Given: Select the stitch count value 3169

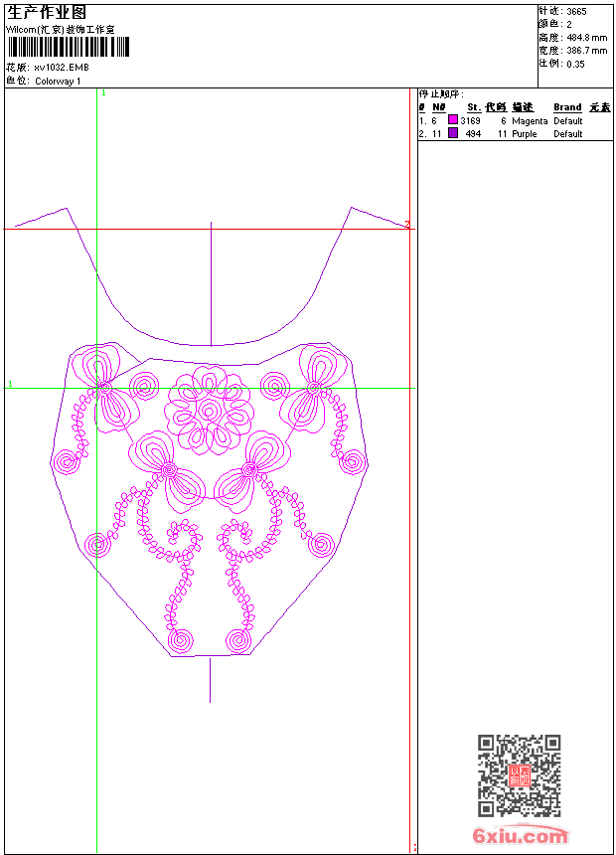Looking at the screenshot, I should (470, 121).
